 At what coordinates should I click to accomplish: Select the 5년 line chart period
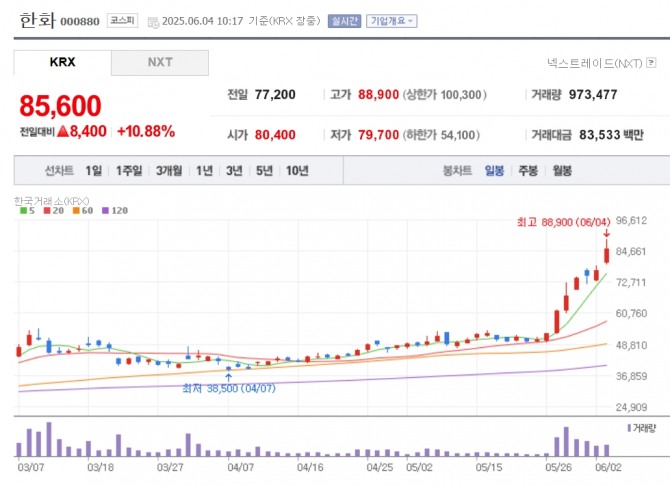pyautogui.click(x=264, y=171)
